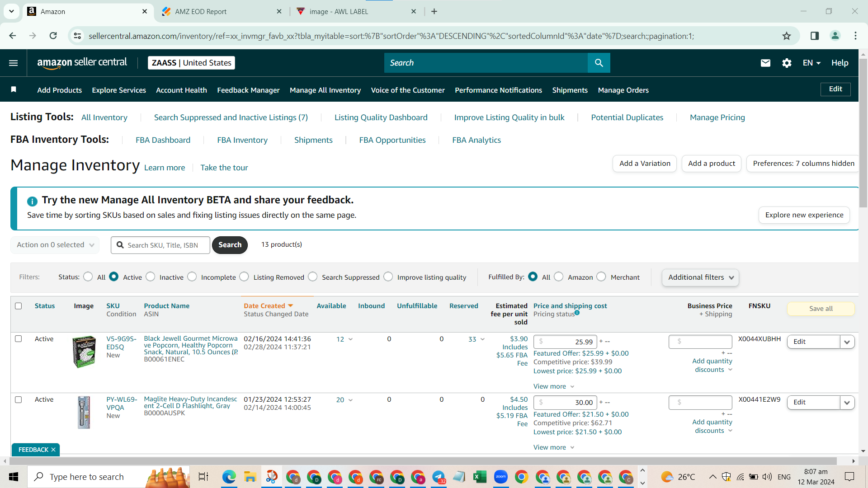Open the Additional filters dropdown
This screenshot has height=488, width=868.
coord(700,277)
